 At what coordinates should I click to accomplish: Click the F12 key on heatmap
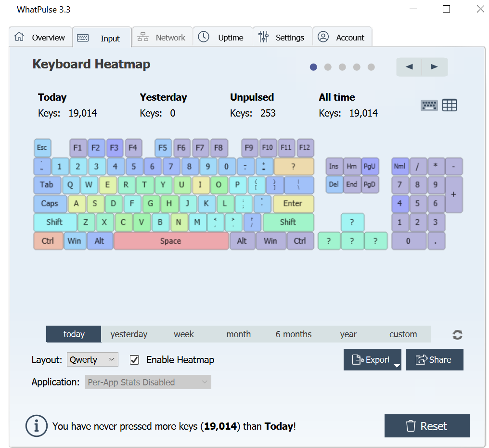pos(305,147)
